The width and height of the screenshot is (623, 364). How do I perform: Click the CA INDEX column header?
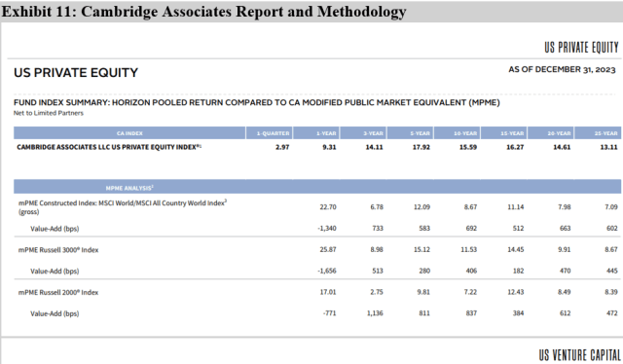point(129,133)
